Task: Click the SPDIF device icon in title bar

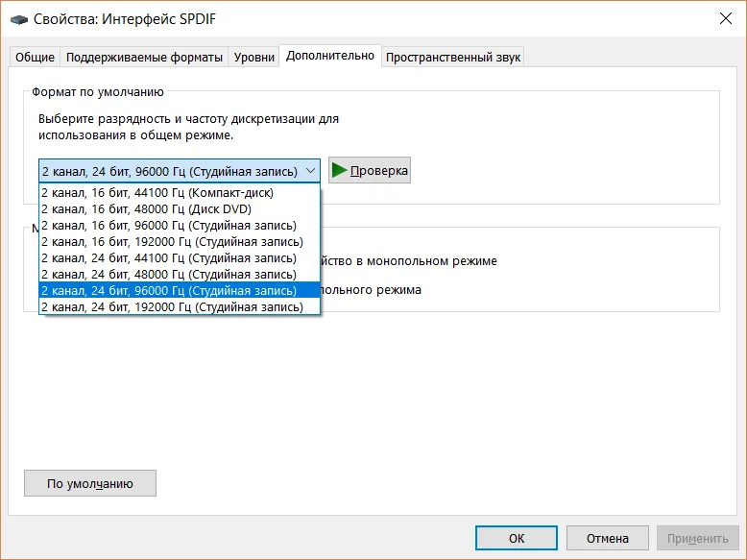Action: tap(19, 19)
